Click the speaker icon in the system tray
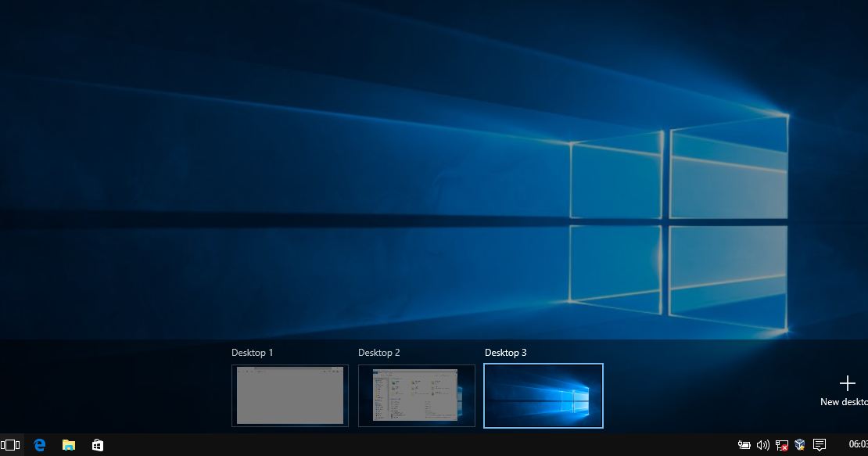Viewport: 868px width, 456px height. tap(763, 444)
